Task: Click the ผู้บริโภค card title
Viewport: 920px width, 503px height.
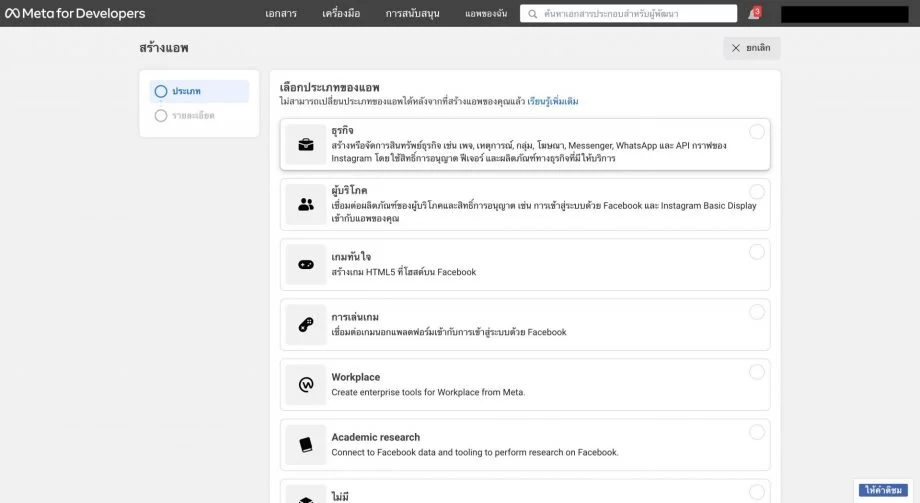Action: tap(349, 191)
